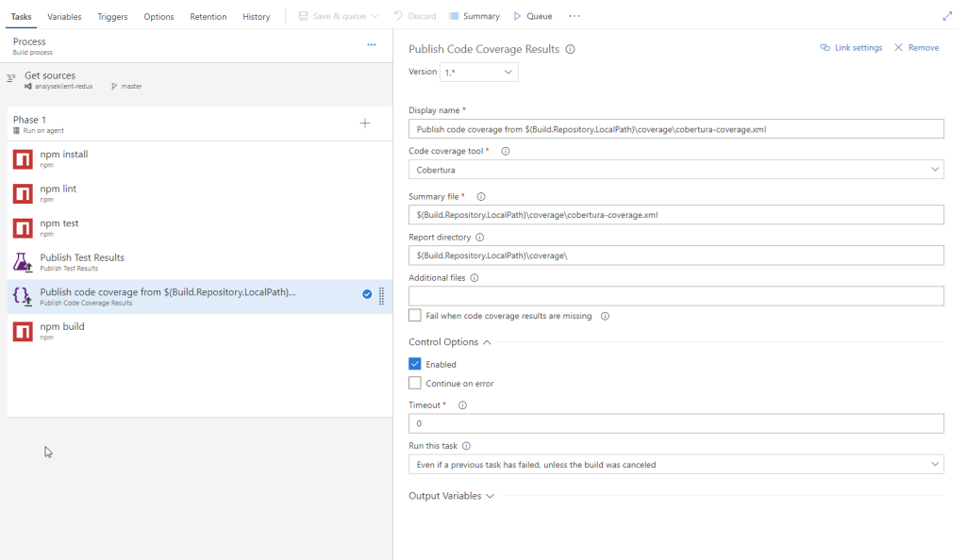Open the Process ellipsis menu
The width and height of the screenshot is (966, 560).
pyautogui.click(x=371, y=45)
